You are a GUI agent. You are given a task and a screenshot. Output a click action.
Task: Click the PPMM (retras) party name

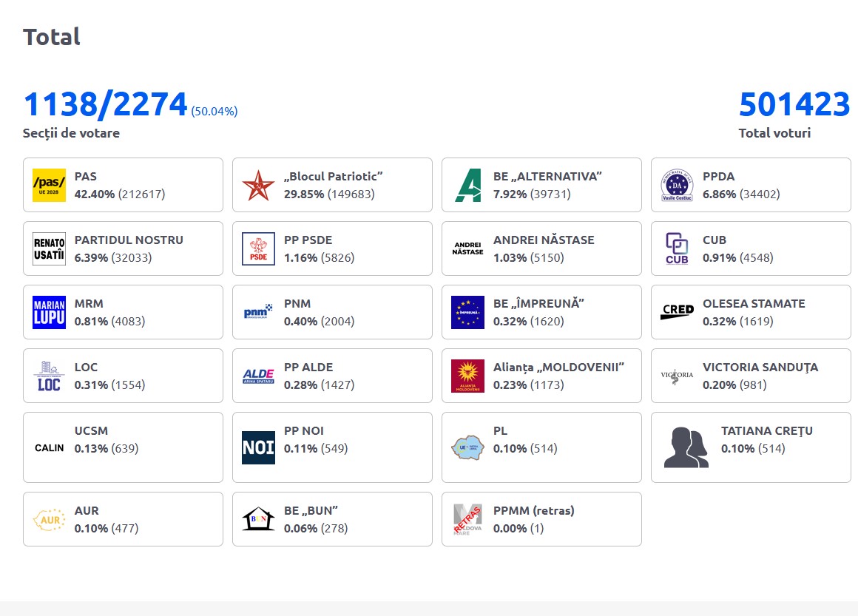[534, 510]
